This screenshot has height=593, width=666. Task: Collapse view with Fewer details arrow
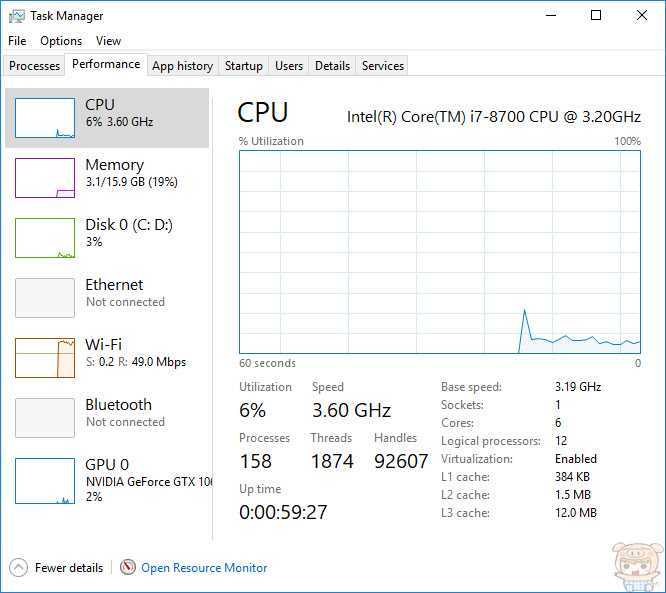click(x=19, y=568)
